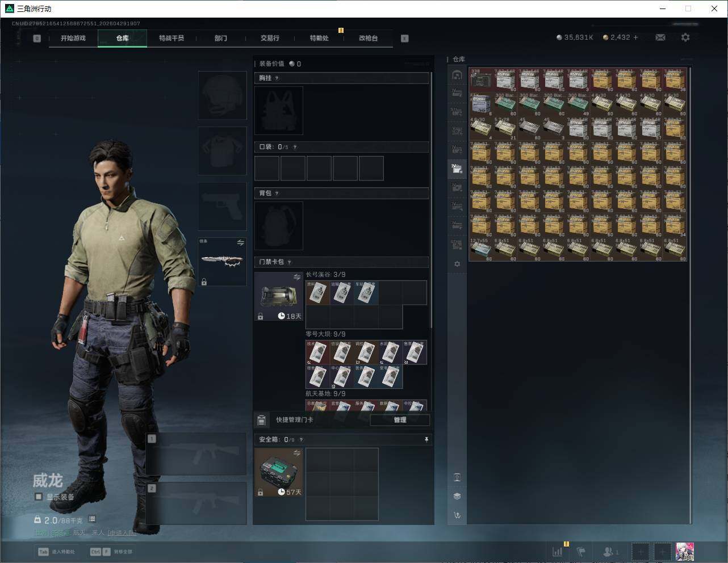Click the Tab 进入特勤处 shortcut button
The height and width of the screenshot is (563, 728).
56,552
